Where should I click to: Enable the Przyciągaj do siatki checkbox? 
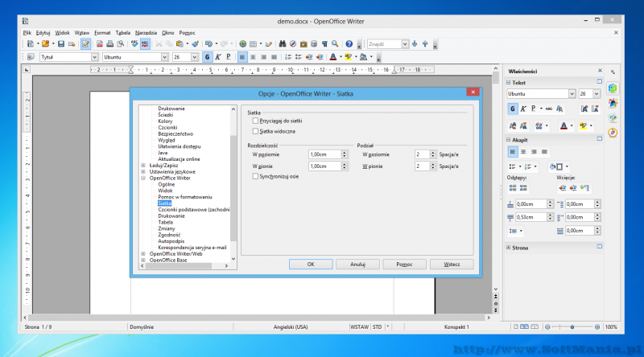pos(255,121)
